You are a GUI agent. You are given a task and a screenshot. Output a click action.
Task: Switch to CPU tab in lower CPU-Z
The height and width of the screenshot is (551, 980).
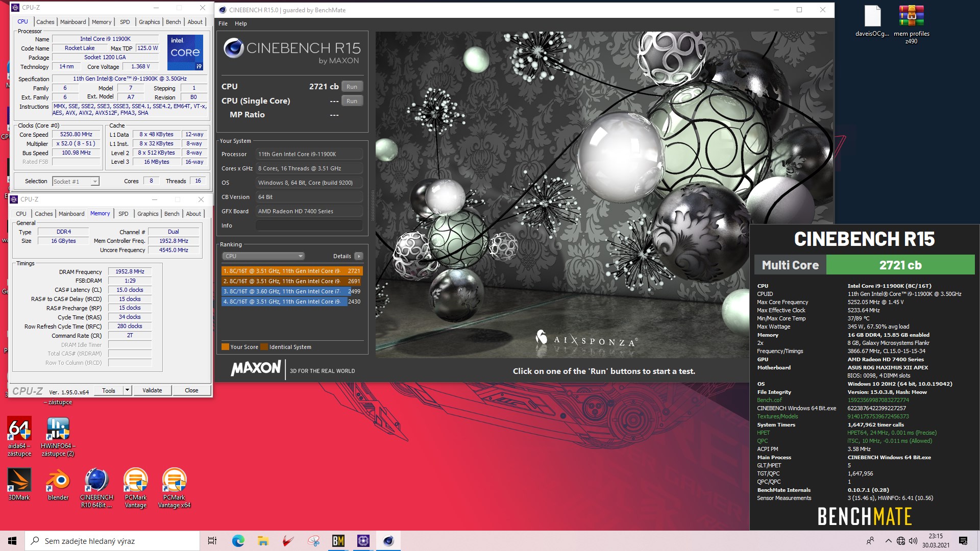pos(21,214)
